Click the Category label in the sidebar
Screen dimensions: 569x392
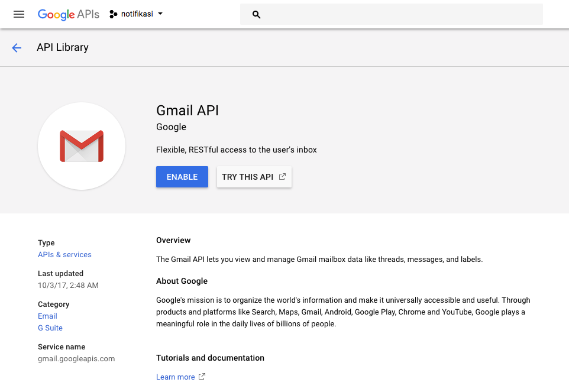click(53, 304)
